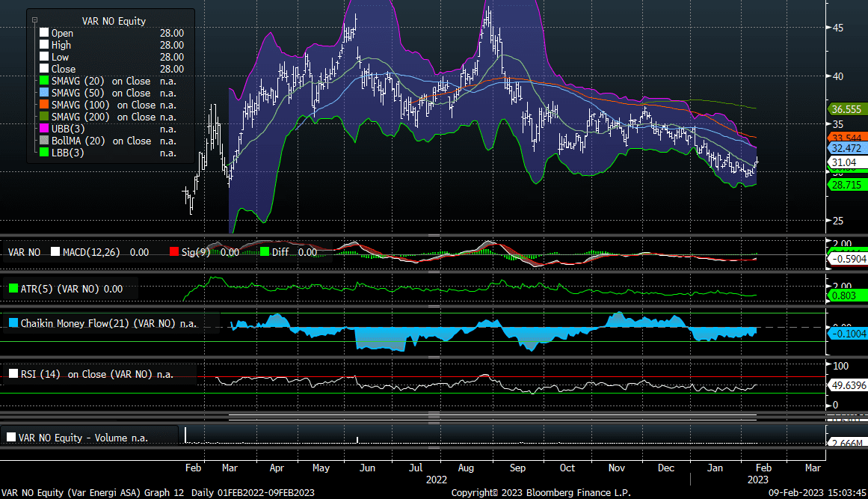The height and width of the screenshot is (499, 868).
Task: Click the 2022 year label on time axis
Action: point(436,480)
